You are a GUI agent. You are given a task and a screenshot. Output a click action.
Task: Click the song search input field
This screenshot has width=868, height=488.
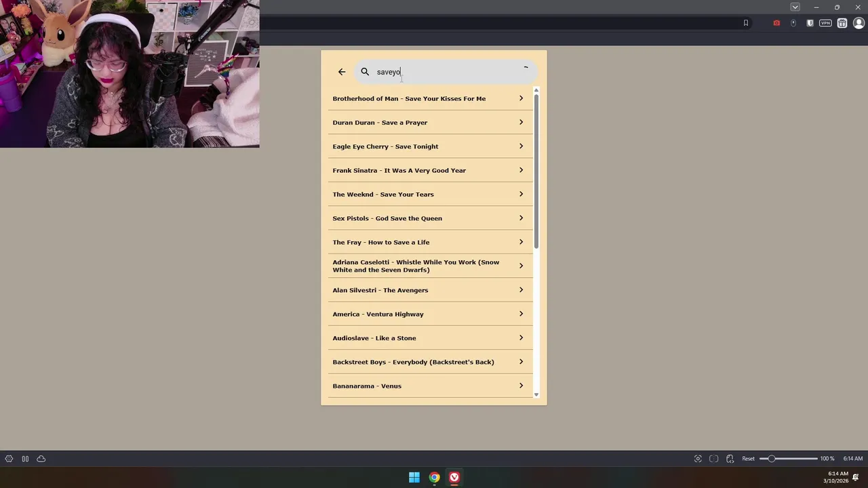pyautogui.click(x=446, y=72)
